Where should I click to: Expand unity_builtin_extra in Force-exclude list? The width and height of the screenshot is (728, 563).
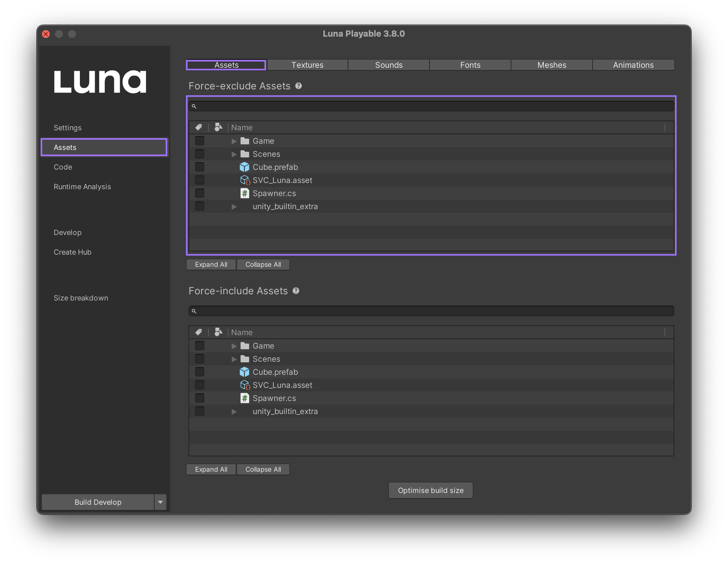coord(234,207)
